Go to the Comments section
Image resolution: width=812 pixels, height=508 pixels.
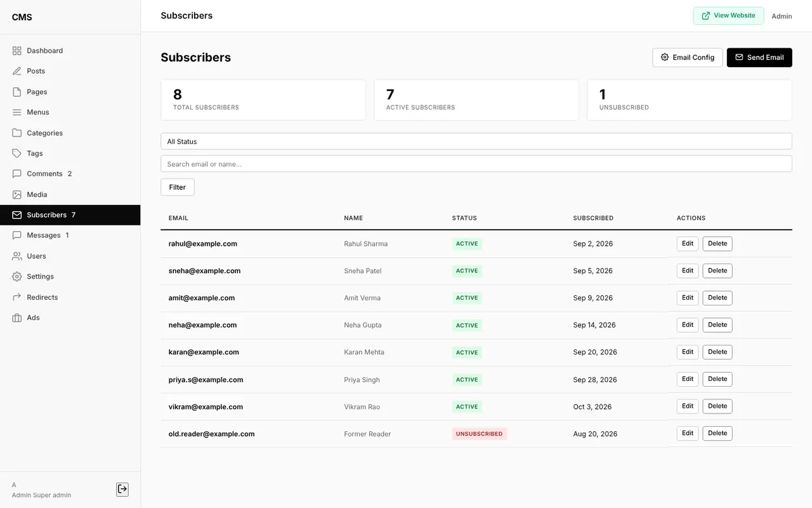(70, 174)
